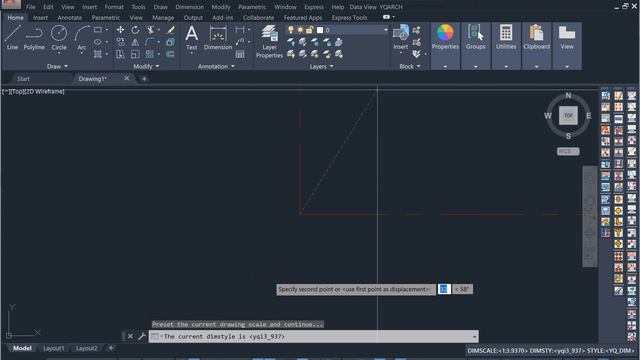
Task: Select the Copy modify tool
Action: 120,42
